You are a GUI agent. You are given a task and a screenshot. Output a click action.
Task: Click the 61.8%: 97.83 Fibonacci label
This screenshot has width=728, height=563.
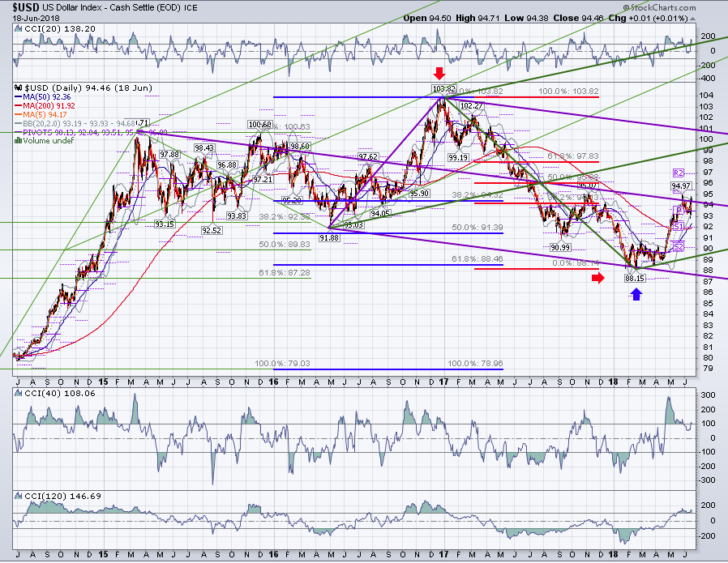573,156
